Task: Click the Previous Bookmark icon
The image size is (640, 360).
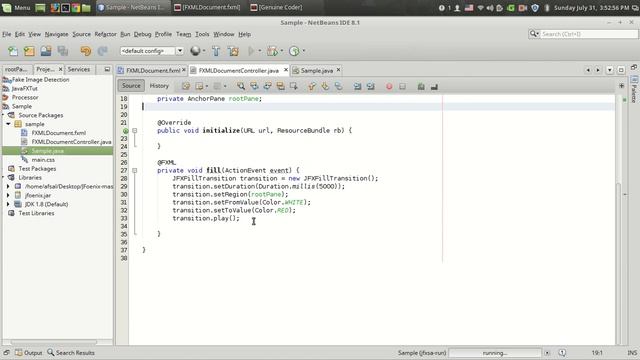Action: [312, 86]
